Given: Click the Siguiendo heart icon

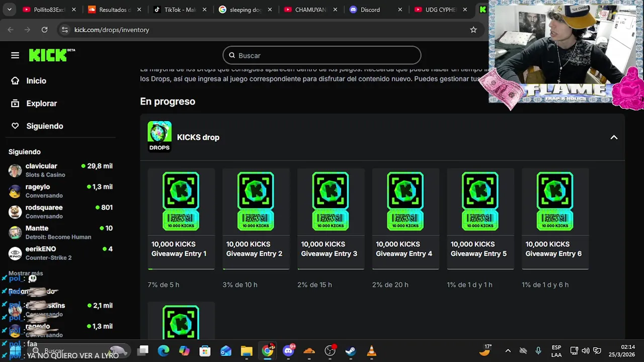Looking at the screenshot, I should tap(15, 126).
